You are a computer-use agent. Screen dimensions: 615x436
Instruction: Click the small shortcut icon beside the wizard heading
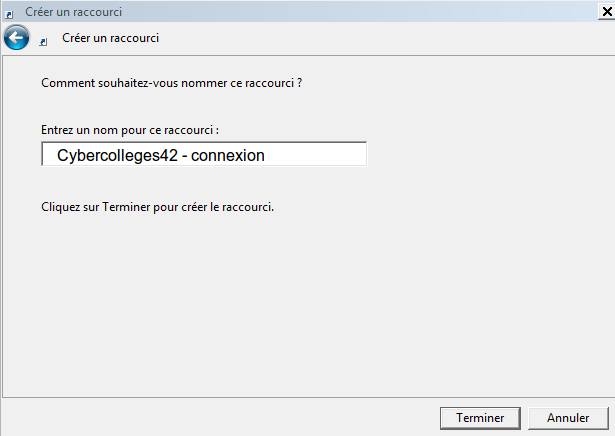click(42, 42)
